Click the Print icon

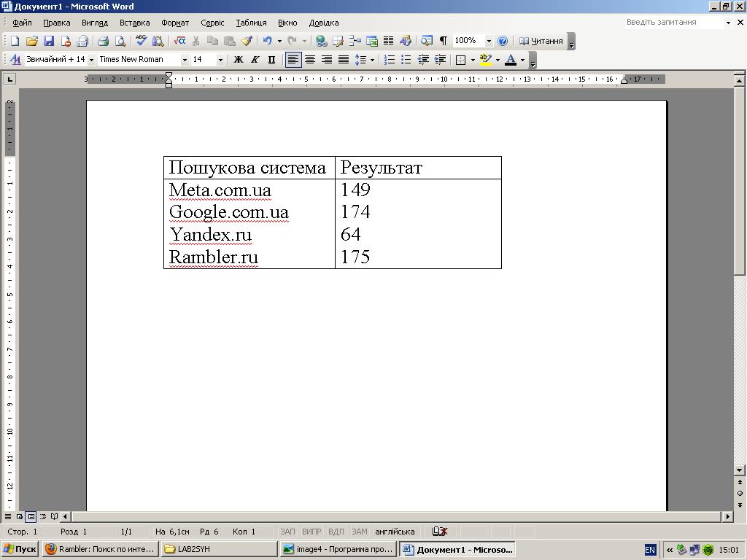[103, 41]
